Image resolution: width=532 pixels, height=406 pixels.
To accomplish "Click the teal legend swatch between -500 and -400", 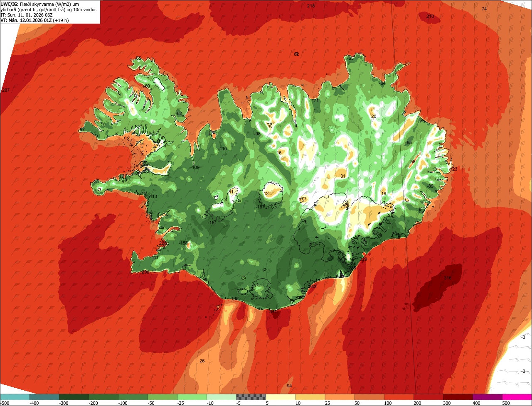I will click(15, 397).
